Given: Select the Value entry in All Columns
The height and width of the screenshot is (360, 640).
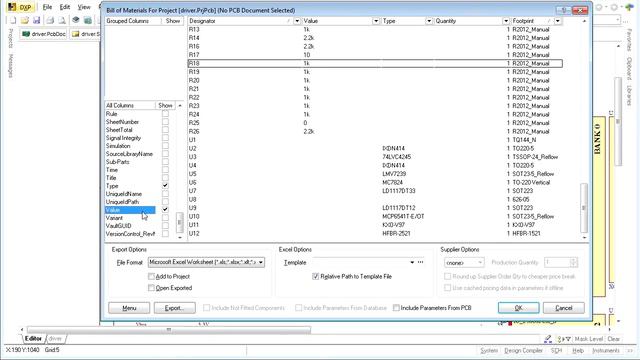Looking at the screenshot, I should click(x=130, y=210).
